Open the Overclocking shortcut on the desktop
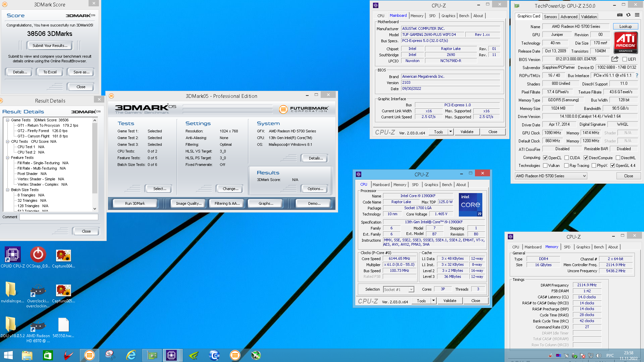Viewport: 644px width, 362px height. pyautogui.click(x=38, y=296)
